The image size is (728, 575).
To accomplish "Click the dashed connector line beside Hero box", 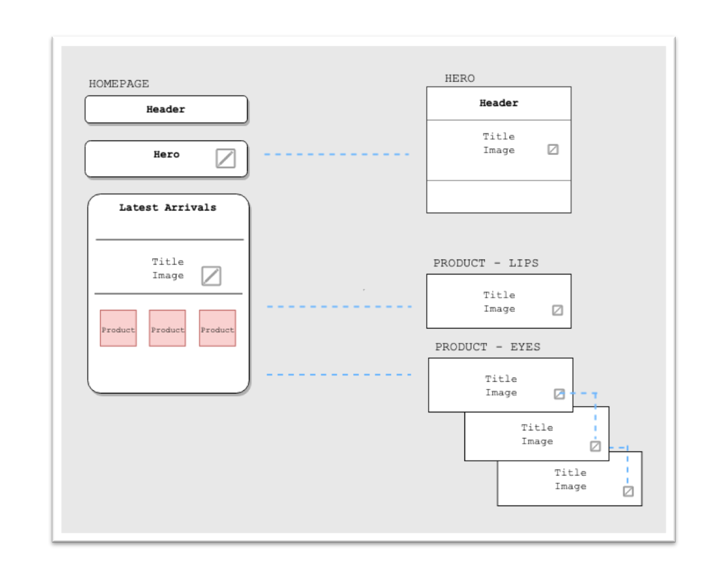I will 336,154.
